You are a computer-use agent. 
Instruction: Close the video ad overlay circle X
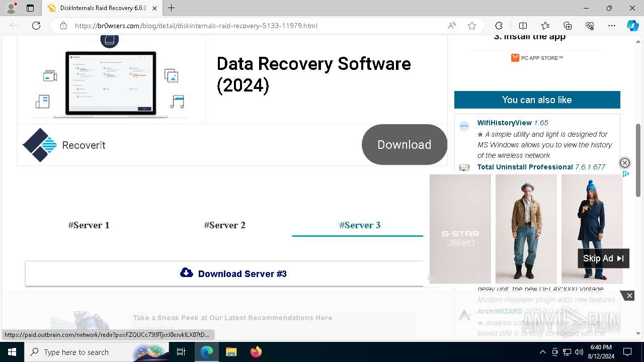pyautogui.click(x=624, y=163)
